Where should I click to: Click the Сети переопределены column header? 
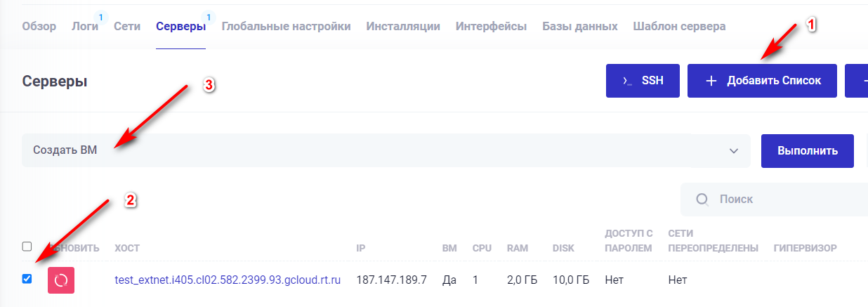click(714, 240)
